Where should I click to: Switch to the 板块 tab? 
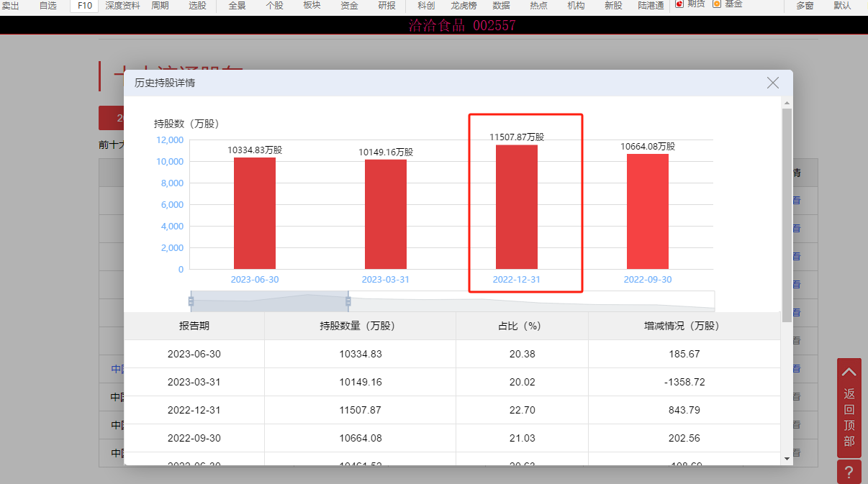[x=312, y=5]
